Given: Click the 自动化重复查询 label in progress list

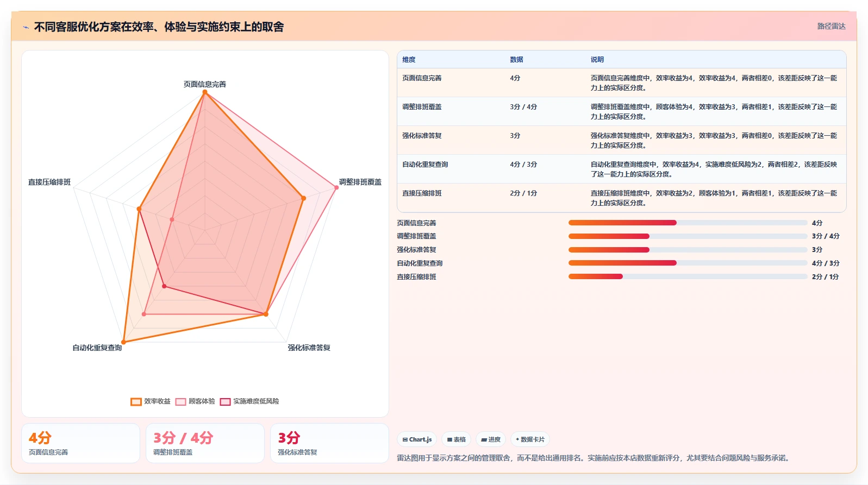Looking at the screenshot, I should [x=420, y=263].
